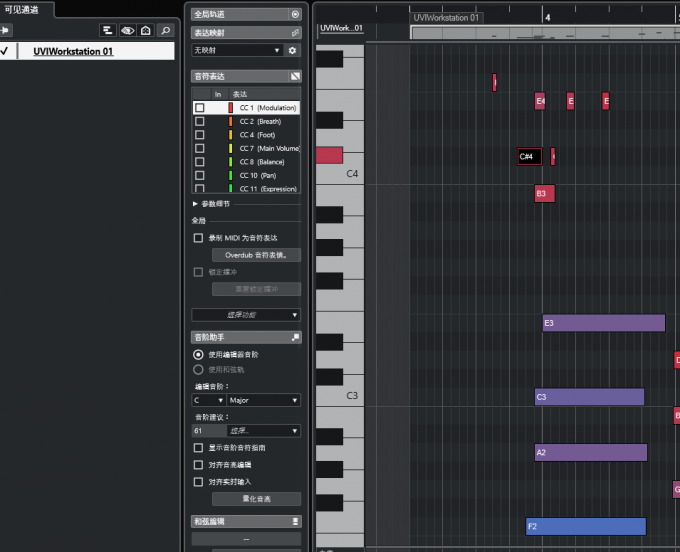Expand the 参数细节 disclosure triangle
This screenshot has height=552, width=680.
point(195,204)
